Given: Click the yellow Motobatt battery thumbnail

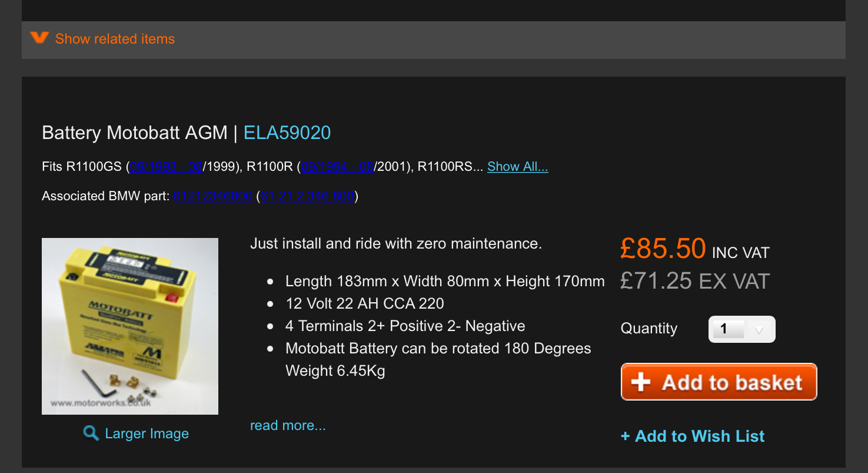Looking at the screenshot, I should [130, 326].
